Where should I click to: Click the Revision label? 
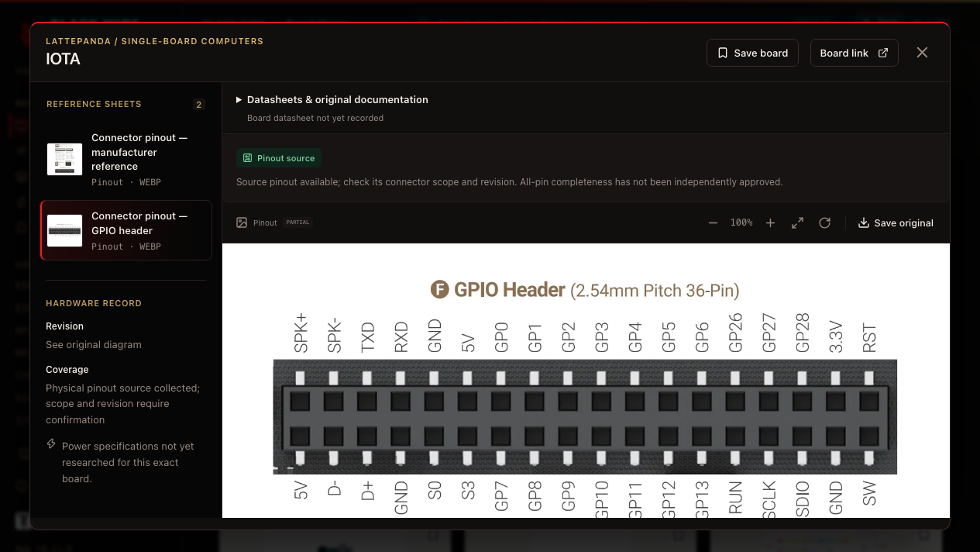point(64,326)
